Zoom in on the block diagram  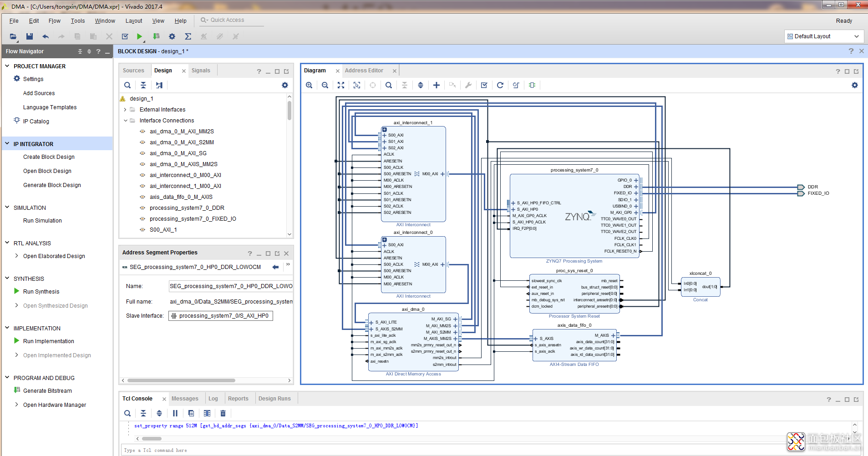click(309, 85)
